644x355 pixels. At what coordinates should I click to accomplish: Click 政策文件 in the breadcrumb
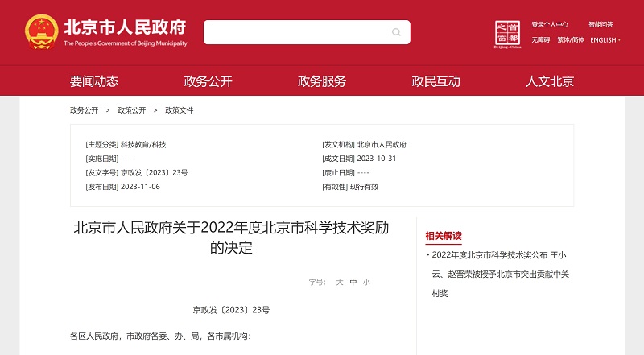179,110
